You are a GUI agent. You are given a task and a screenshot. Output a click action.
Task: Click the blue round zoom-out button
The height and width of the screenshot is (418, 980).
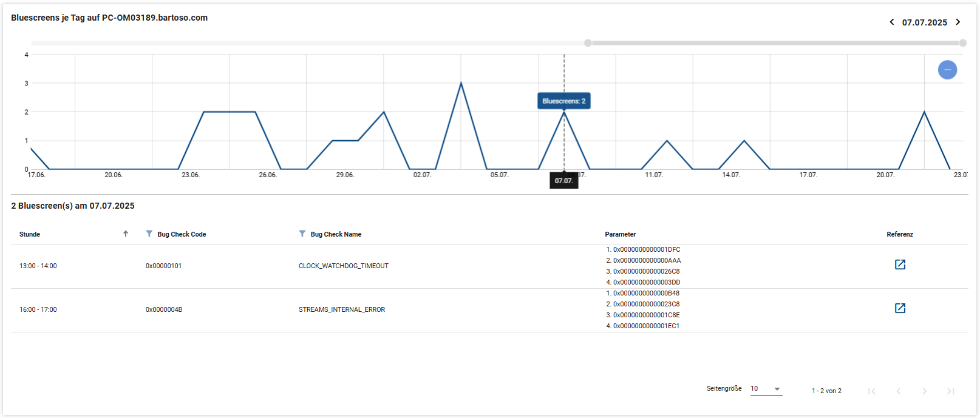(947, 70)
